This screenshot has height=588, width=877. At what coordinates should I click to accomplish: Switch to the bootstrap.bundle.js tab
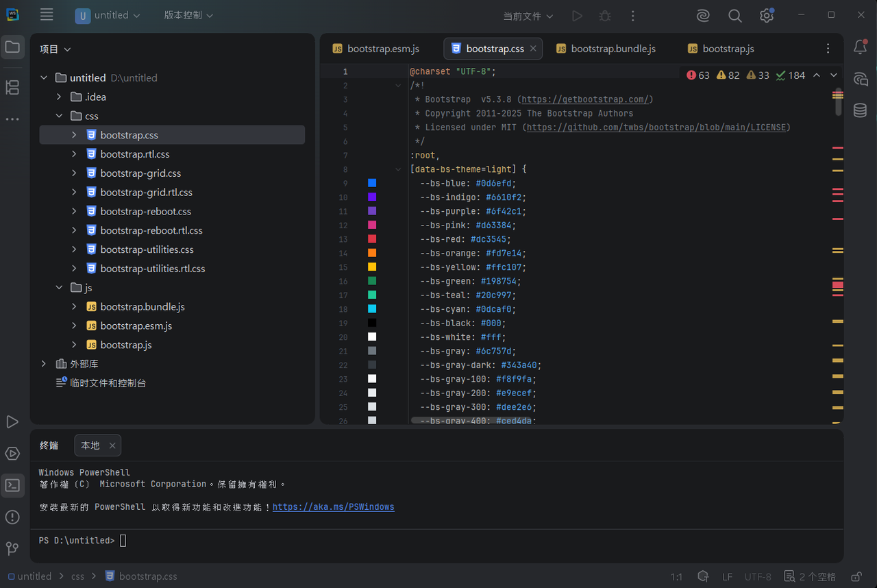point(606,49)
